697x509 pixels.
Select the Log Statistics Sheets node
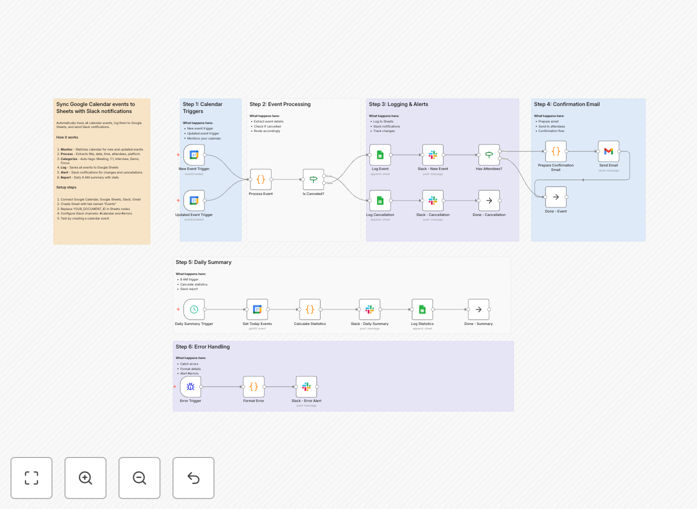coord(422,309)
